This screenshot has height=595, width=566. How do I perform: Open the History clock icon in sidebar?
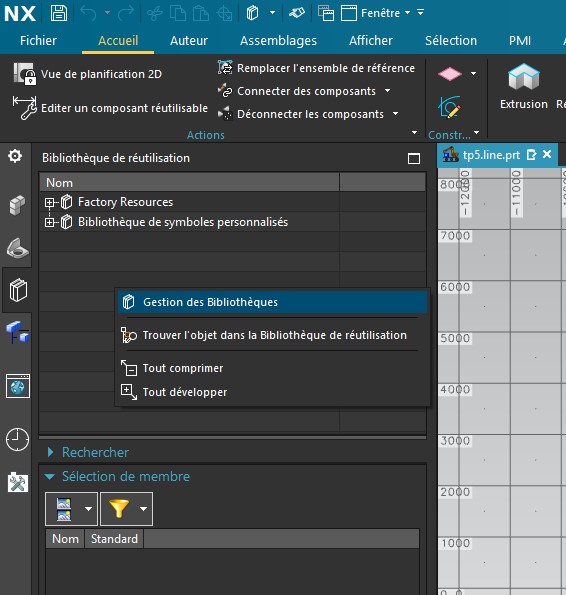(17, 439)
